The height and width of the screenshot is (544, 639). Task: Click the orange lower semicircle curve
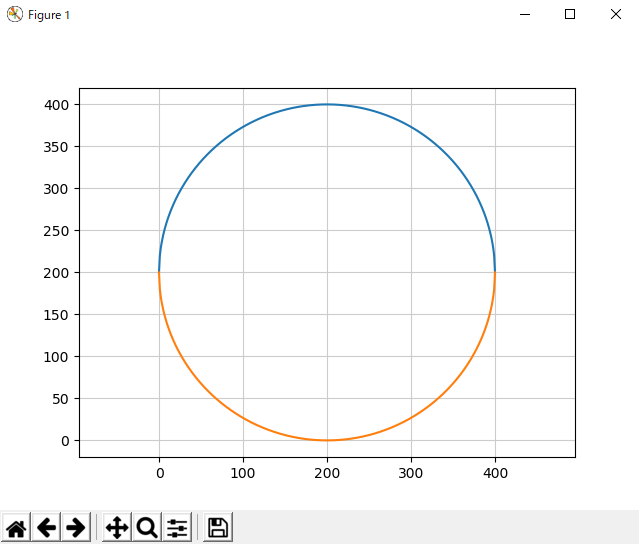[x=327, y=440]
